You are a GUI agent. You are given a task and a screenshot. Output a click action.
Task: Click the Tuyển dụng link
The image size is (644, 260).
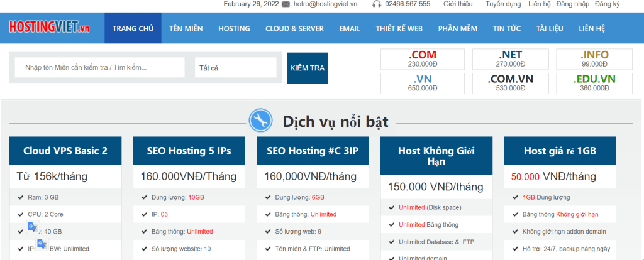[503, 4]
